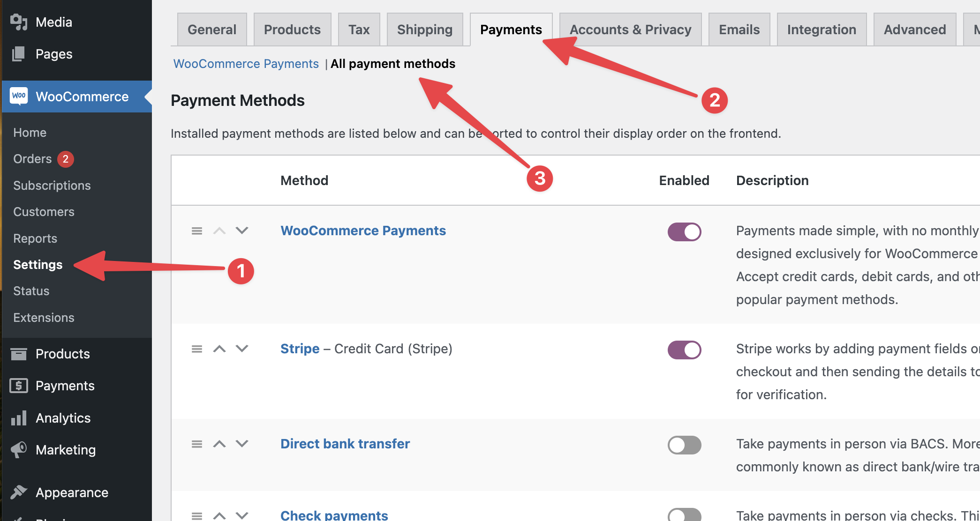Open Orders in the WooCommerce submenu
Viewport: 980px width, 521px height.
click(32, 159)
